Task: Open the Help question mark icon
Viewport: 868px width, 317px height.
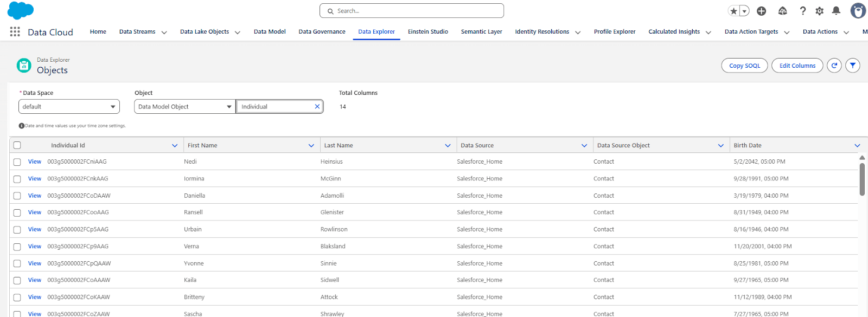Action: (x=803, y=11)
